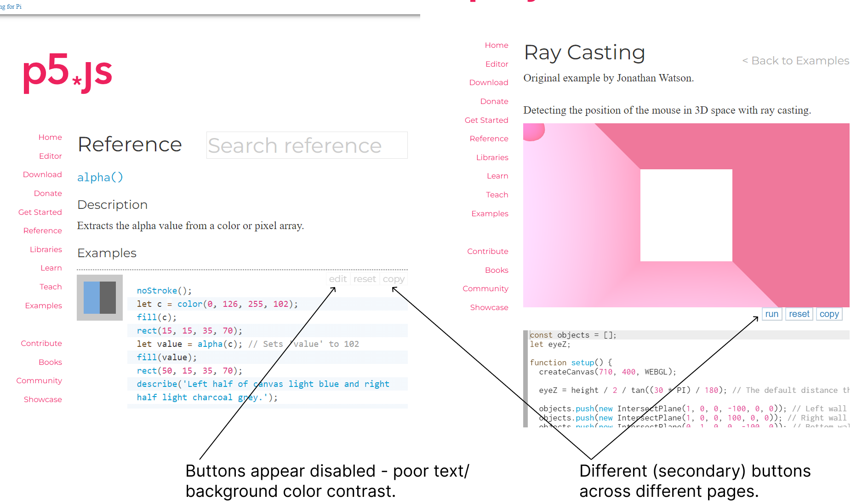Open Contribute in the Ray Casting page menu
Viewport: 868px width, 501px height.
tap(488, 251)
